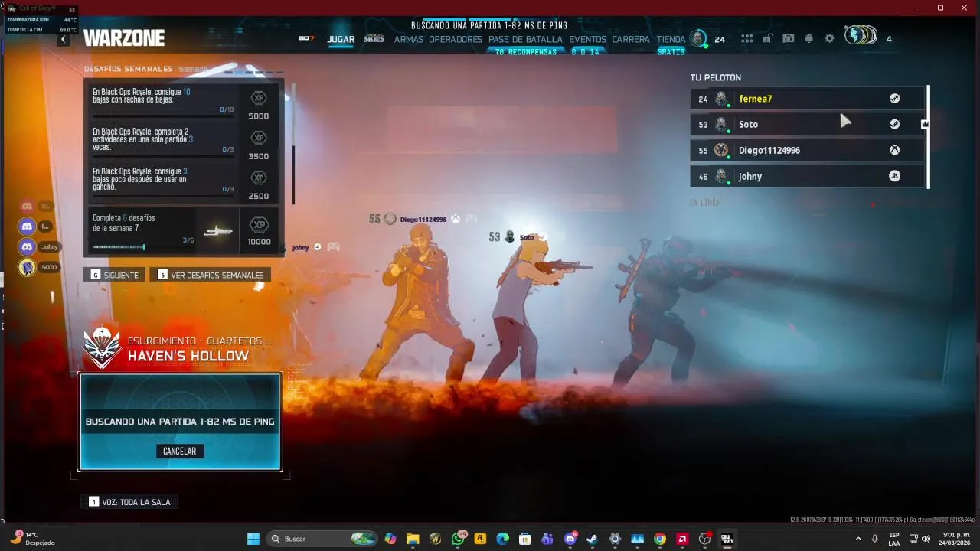
Task: Click the weapon reward thumbnail in the weekly challenge
Action: coord(217,231)
